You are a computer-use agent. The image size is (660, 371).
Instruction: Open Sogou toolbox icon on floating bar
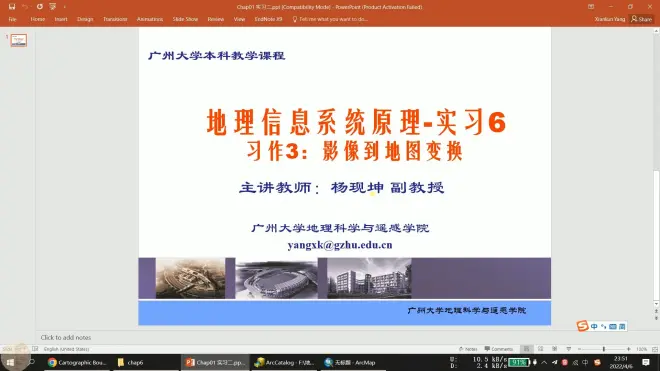(x=622, y=326)
